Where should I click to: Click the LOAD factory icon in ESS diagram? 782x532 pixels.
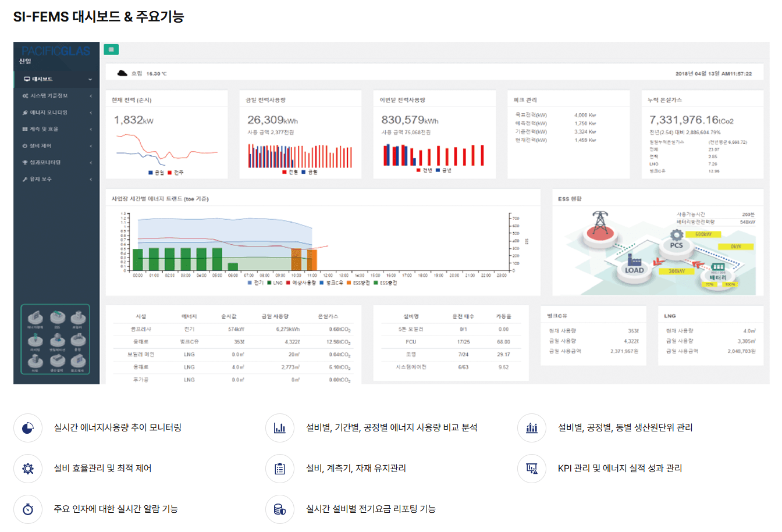coord(634,260)
